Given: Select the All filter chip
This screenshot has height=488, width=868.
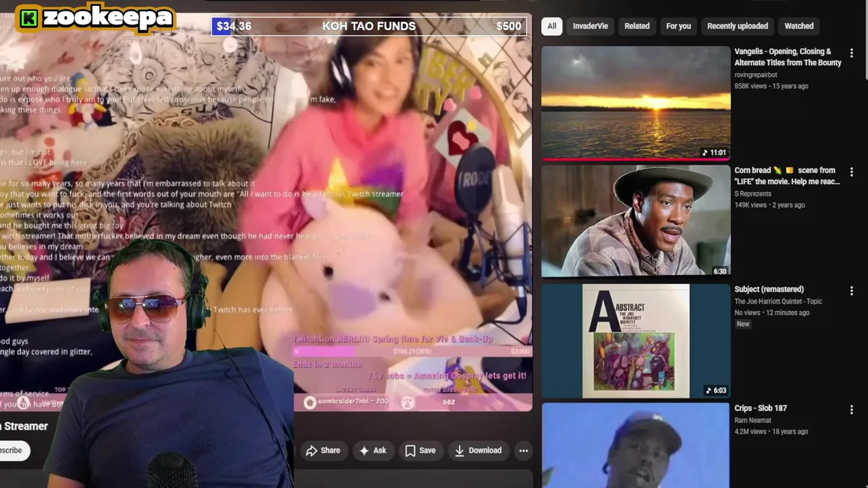Looking at the screenshot, I should [552, 26].
